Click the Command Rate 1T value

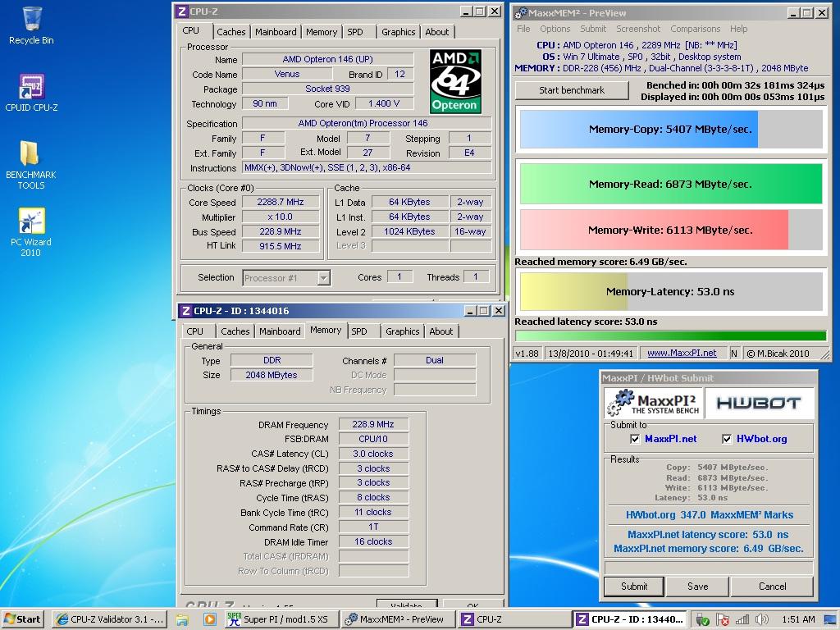pyautogui.click(x=373, y=527)
